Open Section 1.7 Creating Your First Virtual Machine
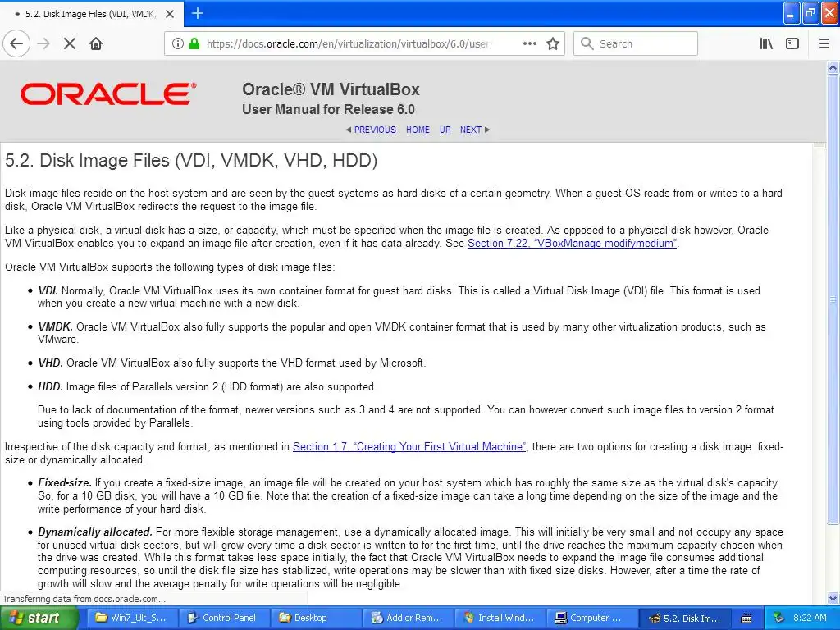840x630 pixels. coord(409,447)
